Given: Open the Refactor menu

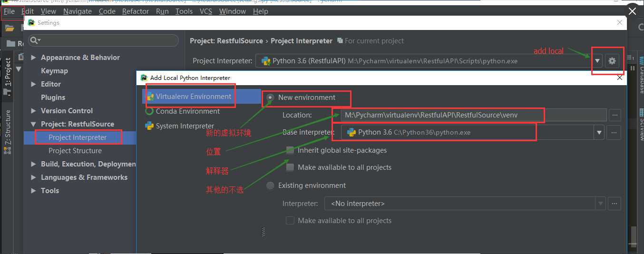Looking at the screenshot, I should click(x=136, y=11).
